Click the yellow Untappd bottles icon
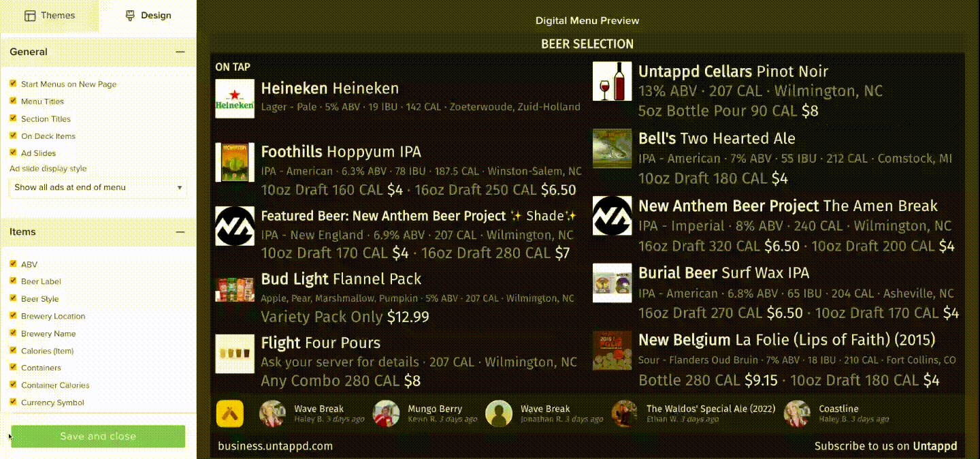The height and width of the screenshot is (459, 980). (230, 413)
